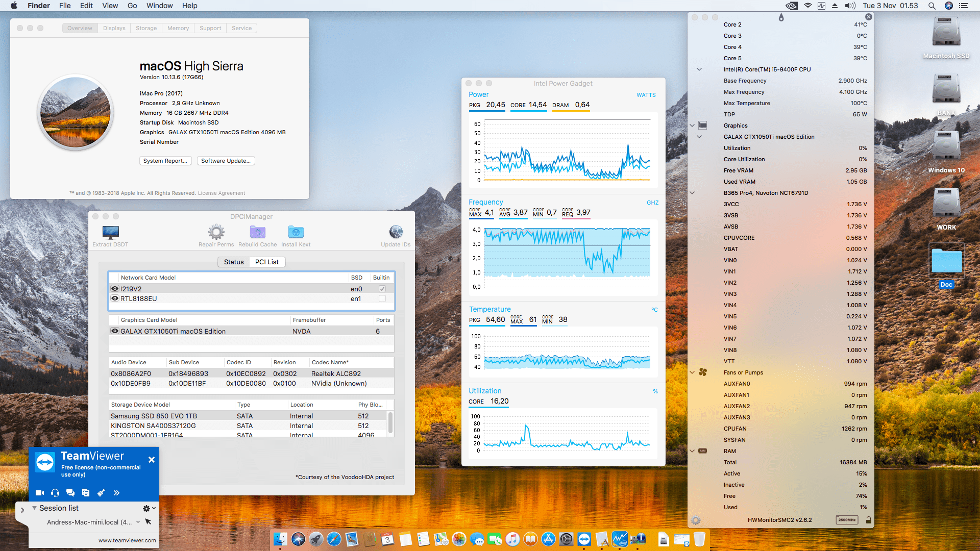Open the TeamViewer chat icon
980x551 pixels.
[x=70, y=493]
